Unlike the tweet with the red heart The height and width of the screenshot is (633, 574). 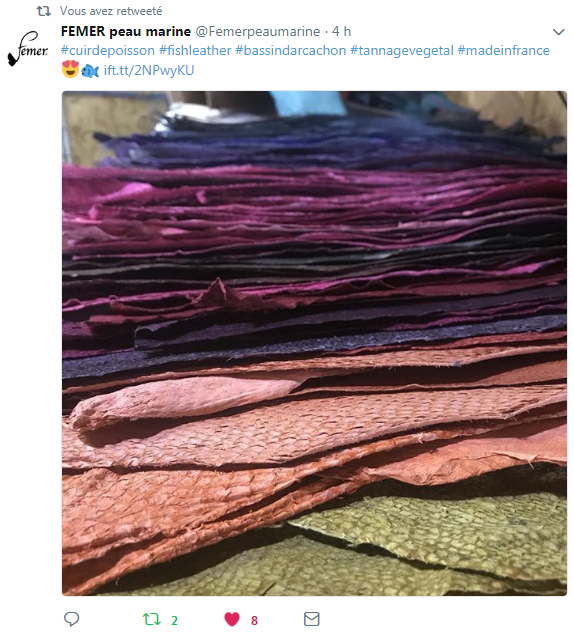232,619
